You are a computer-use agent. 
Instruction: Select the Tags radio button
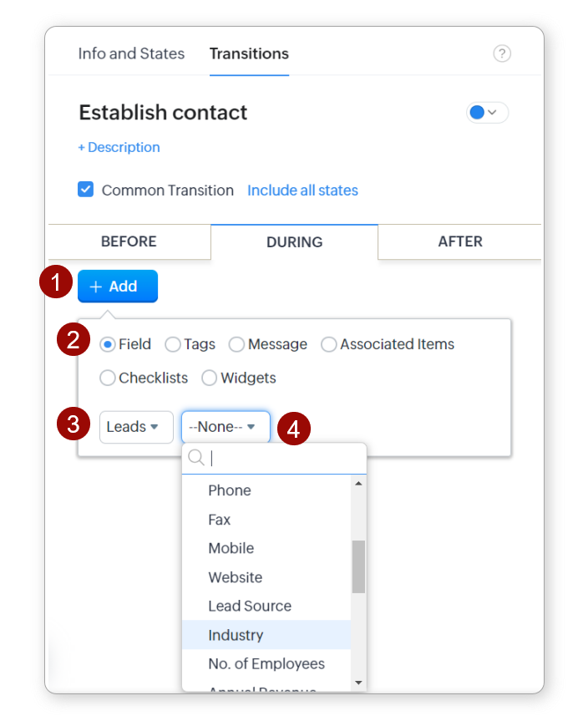173,344
